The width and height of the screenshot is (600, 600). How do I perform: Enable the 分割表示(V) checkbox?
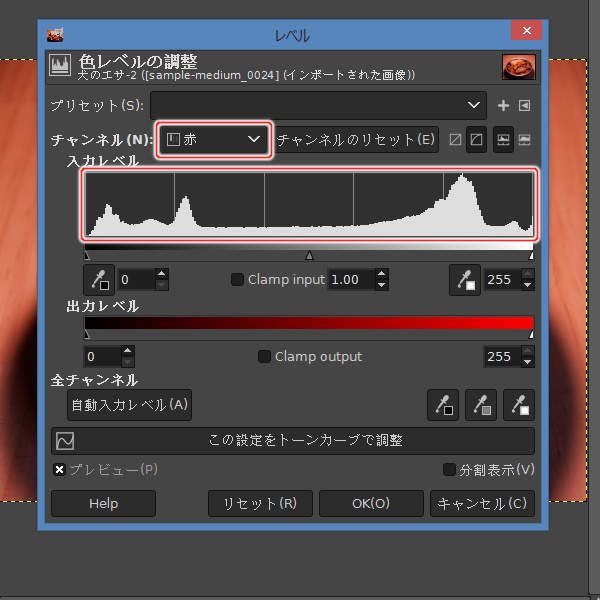tap(449, 470)
